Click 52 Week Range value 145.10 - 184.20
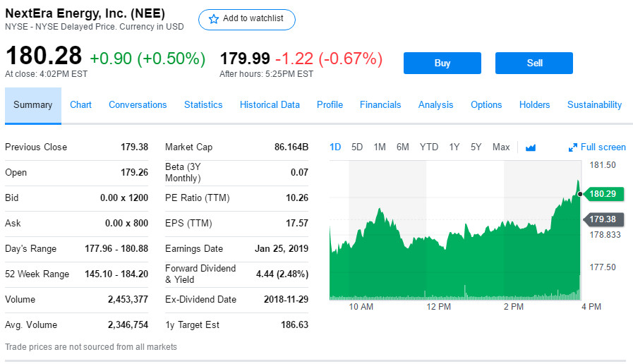633x364 pixels. click(x=116, y=274)
